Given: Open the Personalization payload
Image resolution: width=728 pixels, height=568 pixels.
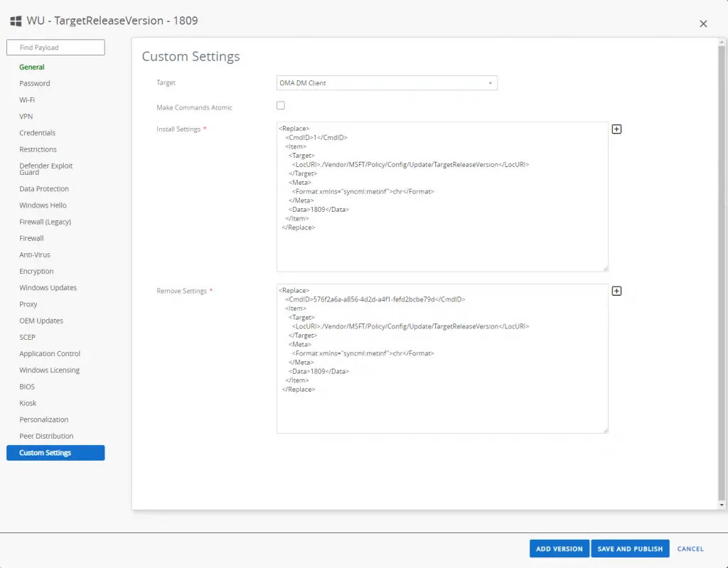Looking at the screenshot, I should tap(43, 419).
